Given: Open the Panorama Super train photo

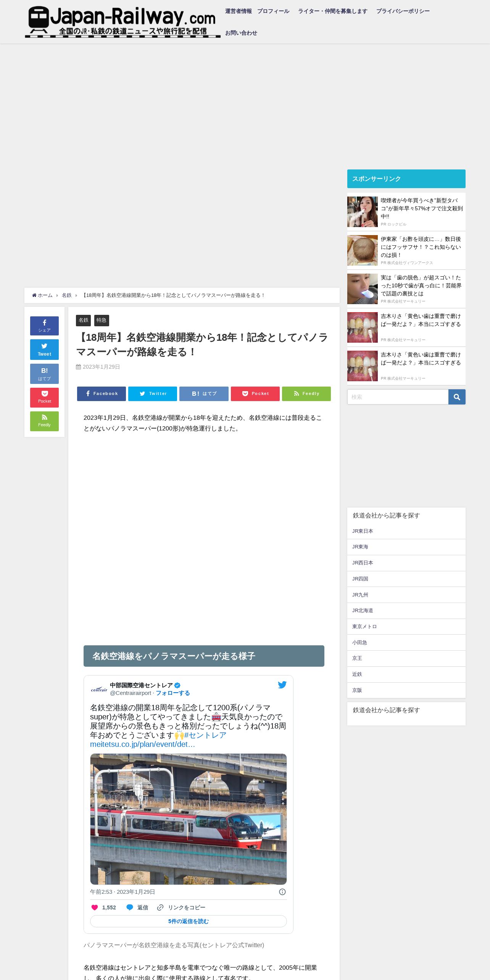Looking at the screenshot, I should [189, 819].
